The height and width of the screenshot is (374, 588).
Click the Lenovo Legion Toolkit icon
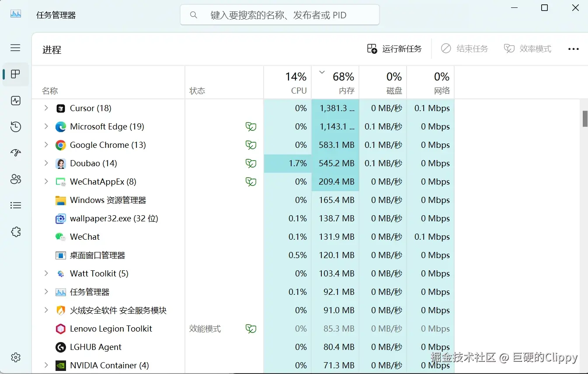(x=61, y=329)
